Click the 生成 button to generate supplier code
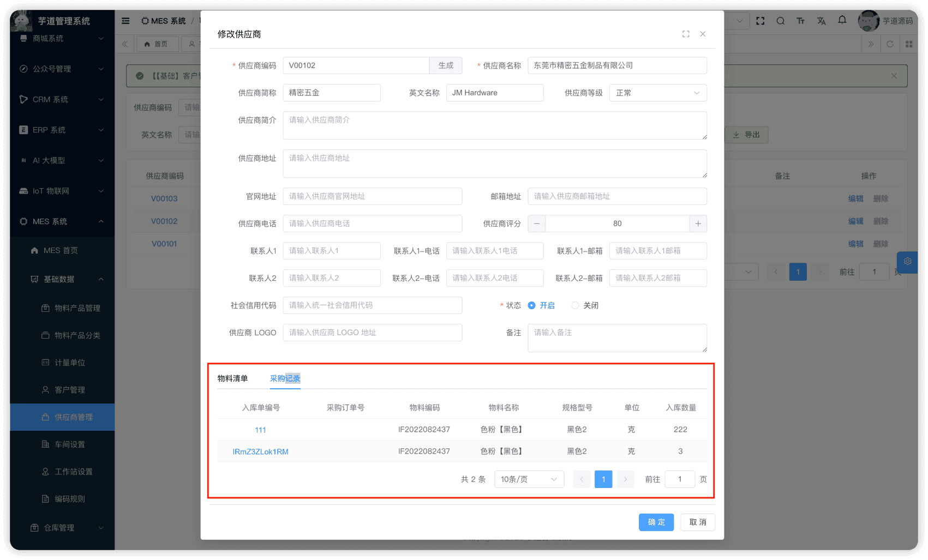928x560 pixels. [x=446, y=65]
